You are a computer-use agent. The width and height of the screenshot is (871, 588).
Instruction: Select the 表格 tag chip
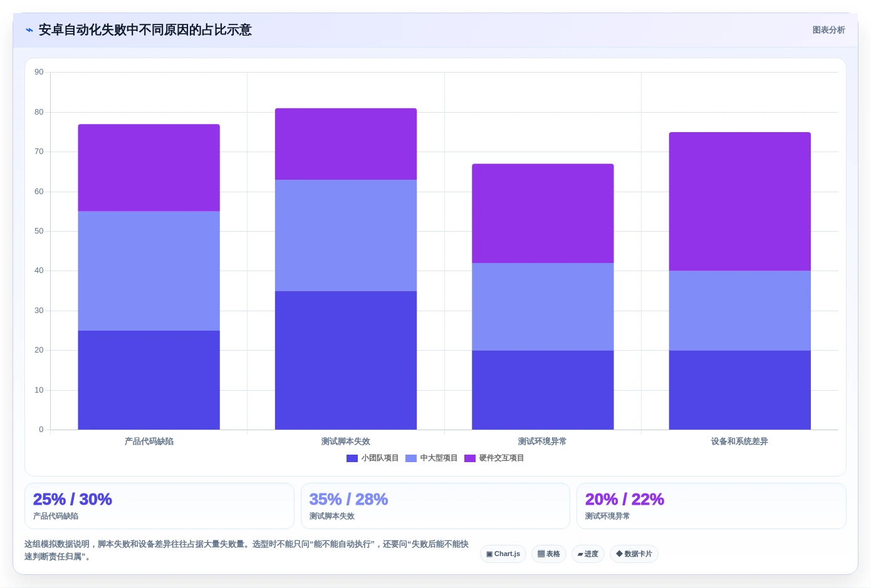coord(549,554)
